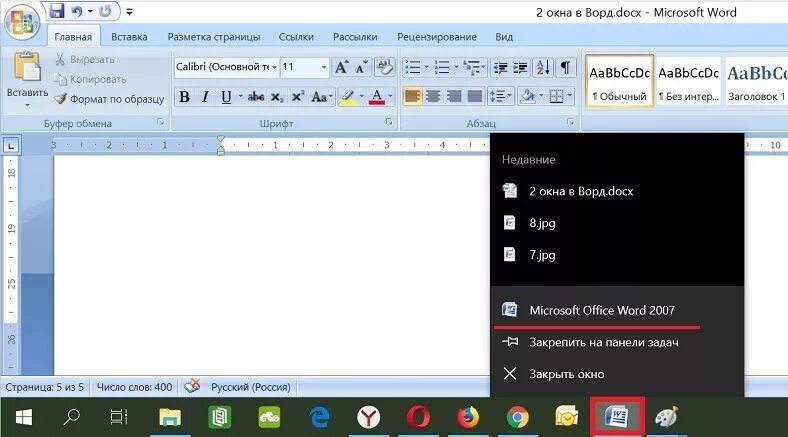Expand the Вставить paste options arrow
Screen dimensions: 788x437
click(x=27, y=105)
